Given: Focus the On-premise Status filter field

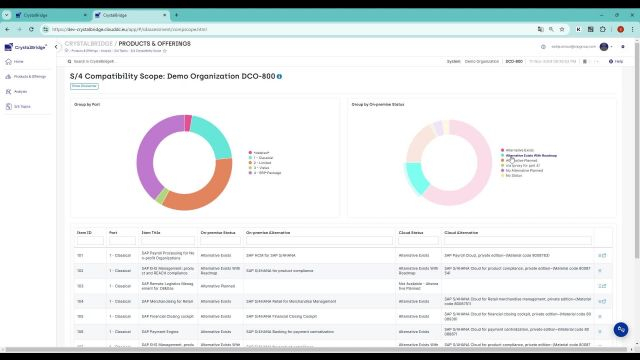Looking at the screenshot, I should point(220,240).
